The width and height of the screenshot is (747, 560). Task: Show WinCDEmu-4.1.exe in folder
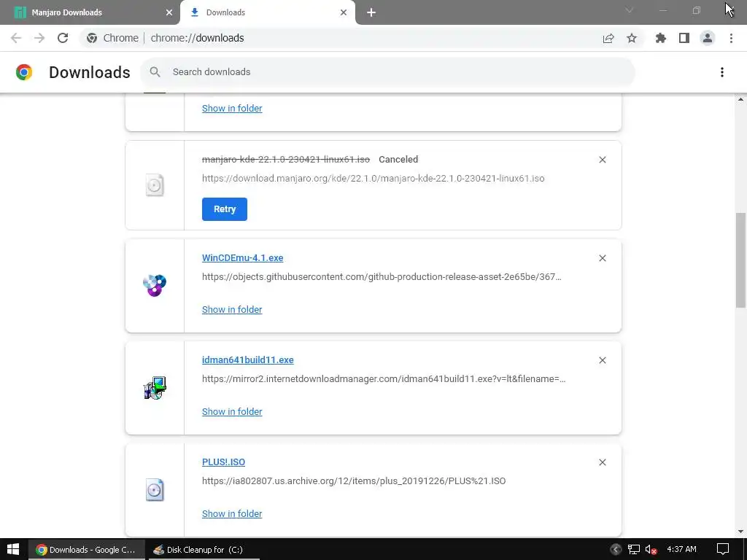point(232,309)
